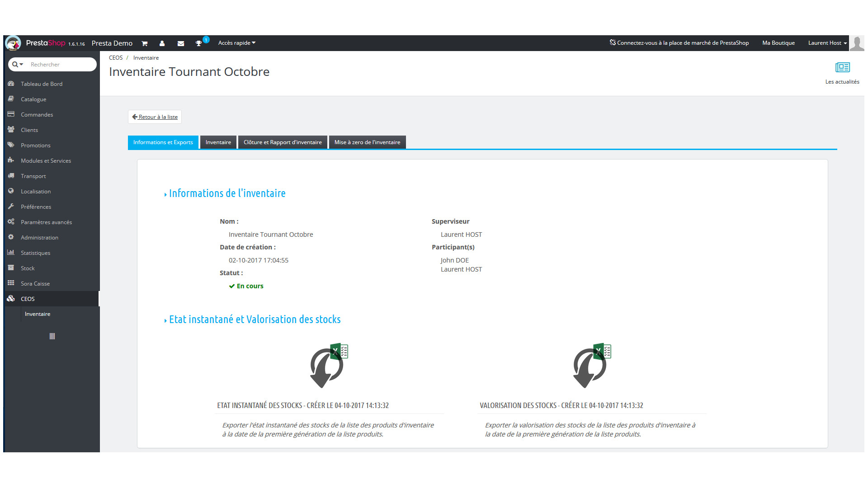868x488 pixels.
Task: Download the Etat instantané des stocks Excel export
Action: click(329, 366)
